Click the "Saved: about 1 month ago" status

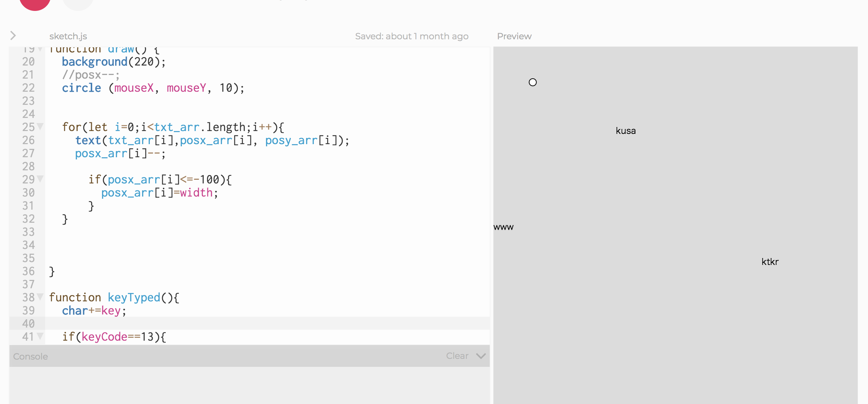[412, 36]
